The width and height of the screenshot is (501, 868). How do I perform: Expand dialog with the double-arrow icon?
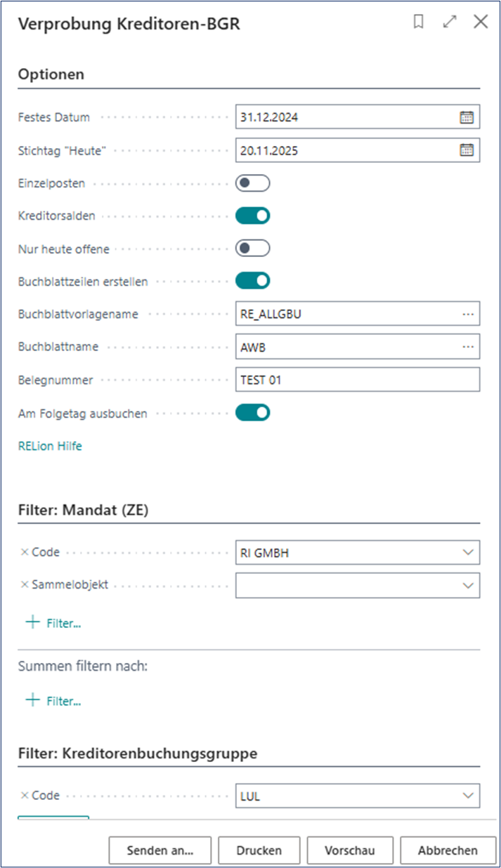coord(450,22)
